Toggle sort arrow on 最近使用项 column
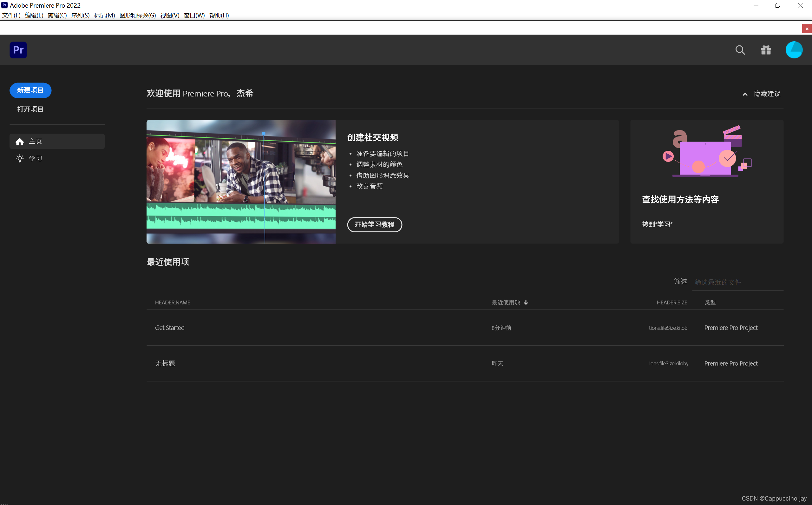Image resolution: width=812 pixels, height=505 pixels. [x=526, y=302]
